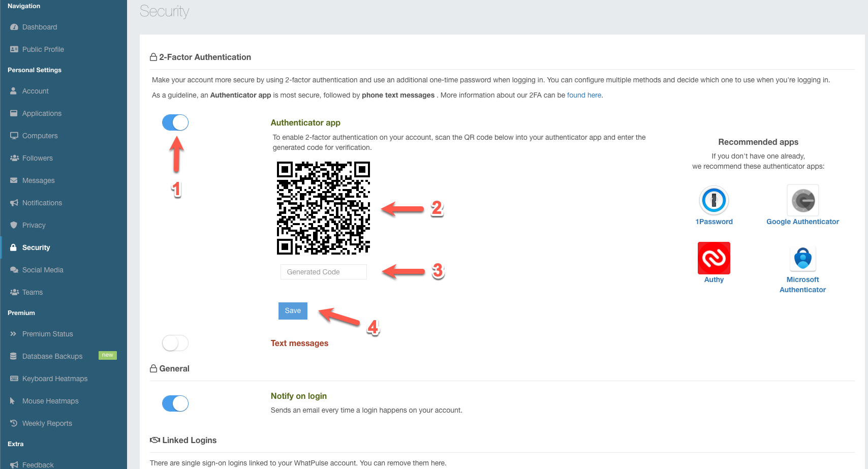Click the 2FA QR code image
Screen dimensions: 868x469
tap(323, 208)
